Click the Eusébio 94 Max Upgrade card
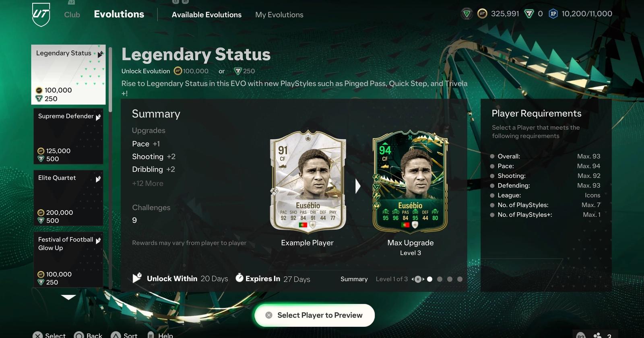The width and height of the screenshot is (644, 338). tap(410, 182)
